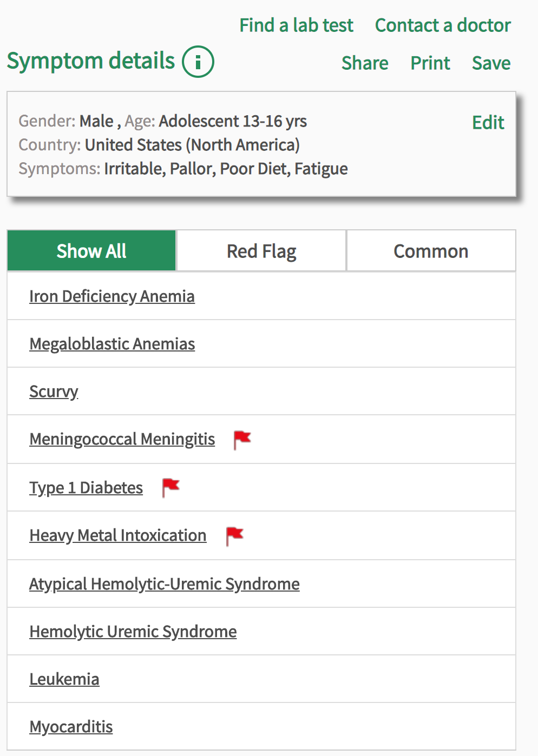Select Scurvy from the results list

[53, 392]
